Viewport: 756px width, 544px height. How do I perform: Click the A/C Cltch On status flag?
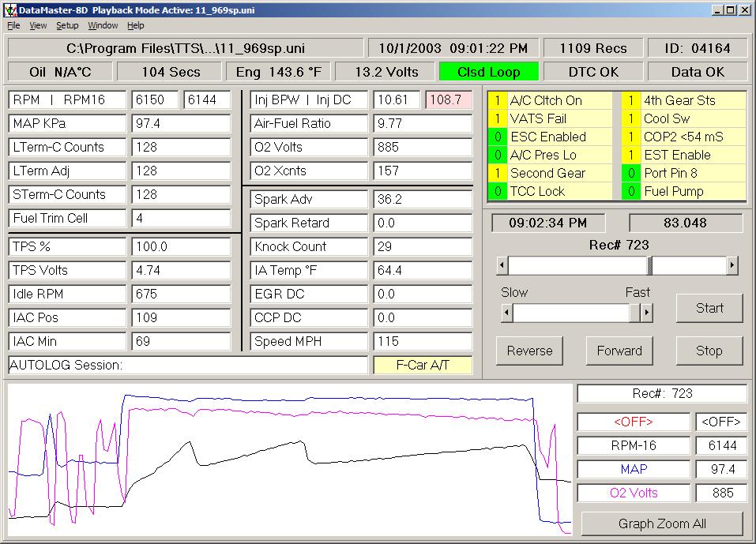click(x=546, y=101)
